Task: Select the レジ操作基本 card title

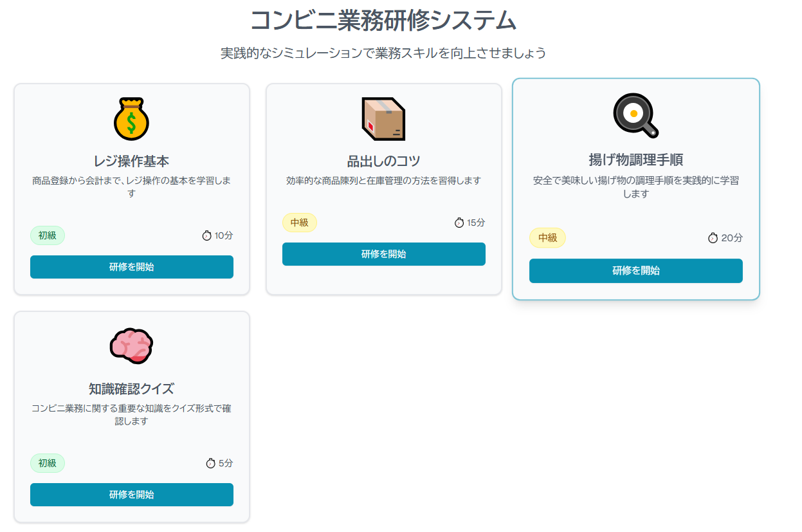Action: click(x=131, y=161)
